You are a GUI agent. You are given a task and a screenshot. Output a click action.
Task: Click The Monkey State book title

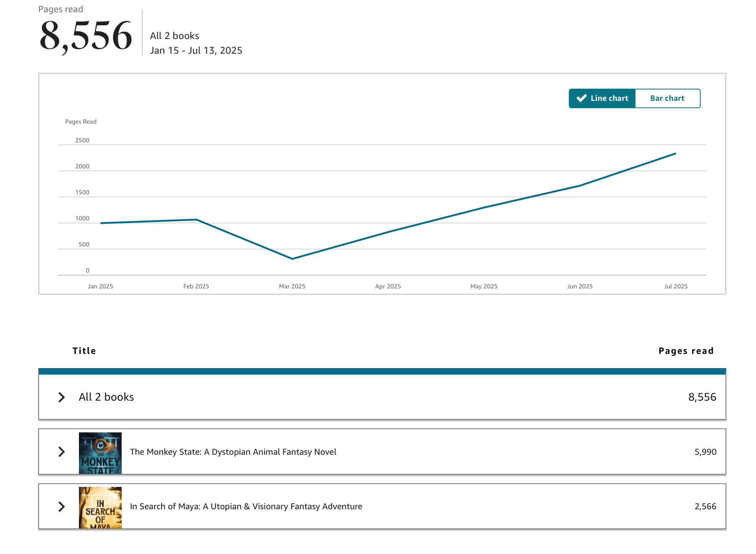pyautogui.click(x=233, y=452)
